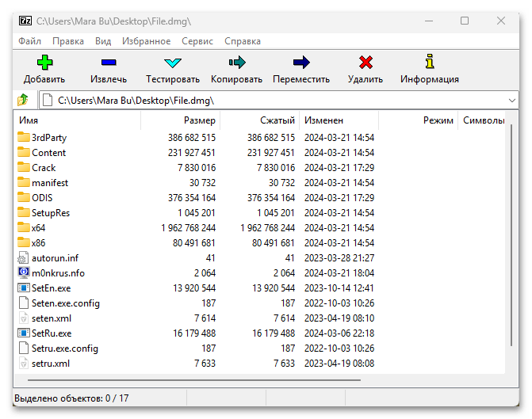The image size is (532, 419).
Task: Click the Setru.exe.config file icon
Action: click(x=24, y=349)
